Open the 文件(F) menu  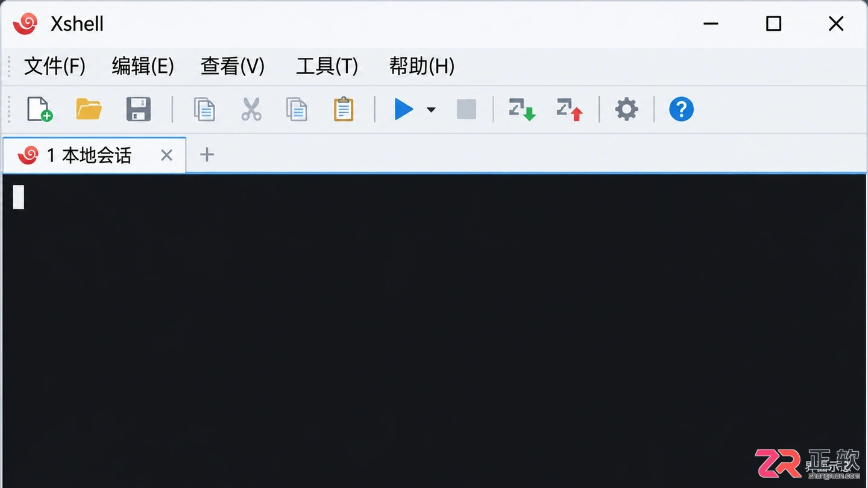point(55,66)
